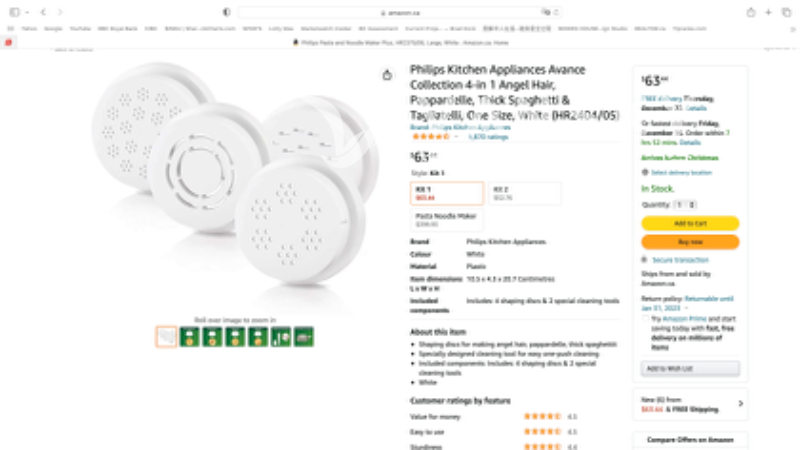The height and width of the screenshot is (450, 800).
Task: Expand Add to Wish List dropdown
Action: [x=690, y=368]
